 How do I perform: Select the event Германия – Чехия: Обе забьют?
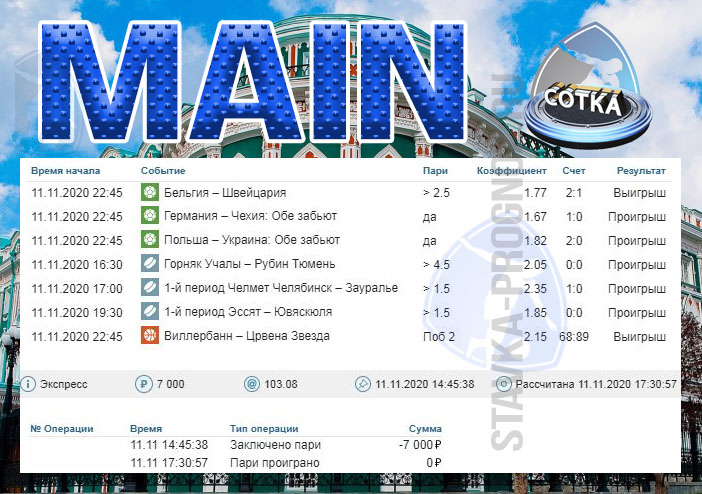click(x=250, y=216)
